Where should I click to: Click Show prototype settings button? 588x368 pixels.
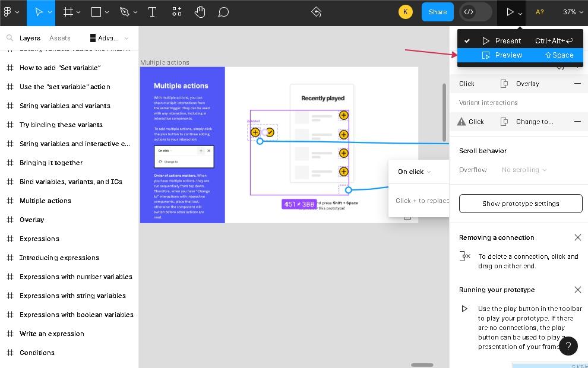[520, 204]
